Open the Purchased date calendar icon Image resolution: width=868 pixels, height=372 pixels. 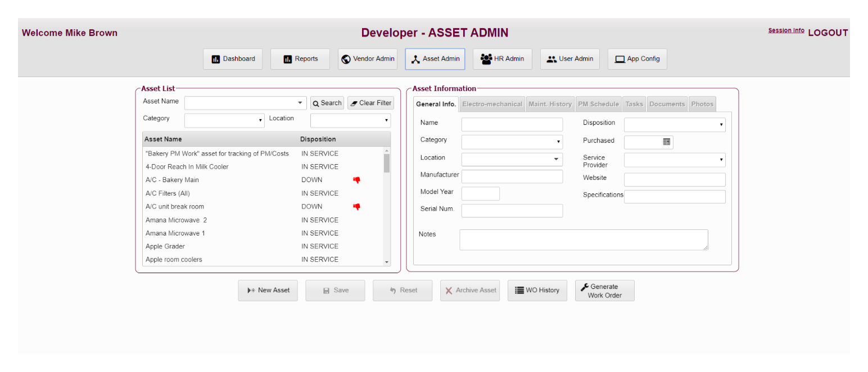click(667, 142)
